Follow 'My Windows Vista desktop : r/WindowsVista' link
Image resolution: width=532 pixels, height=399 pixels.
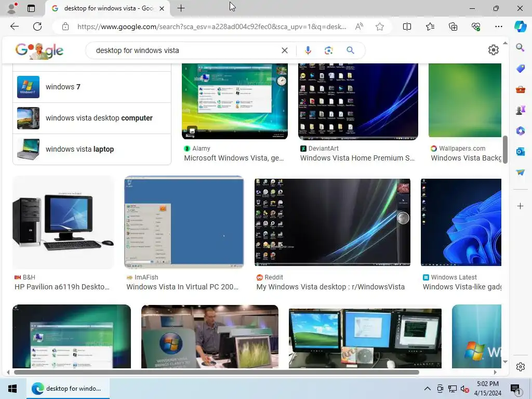tap(330, 287)
